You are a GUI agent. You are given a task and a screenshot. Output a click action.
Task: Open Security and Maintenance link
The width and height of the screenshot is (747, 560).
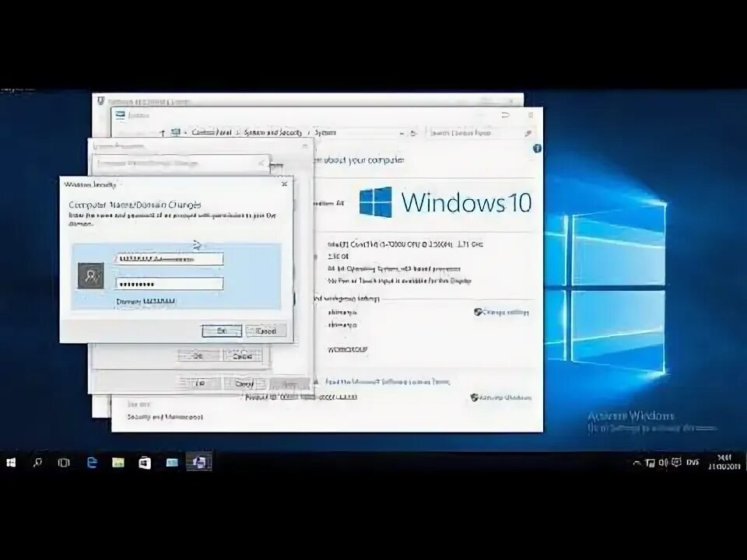165,417
